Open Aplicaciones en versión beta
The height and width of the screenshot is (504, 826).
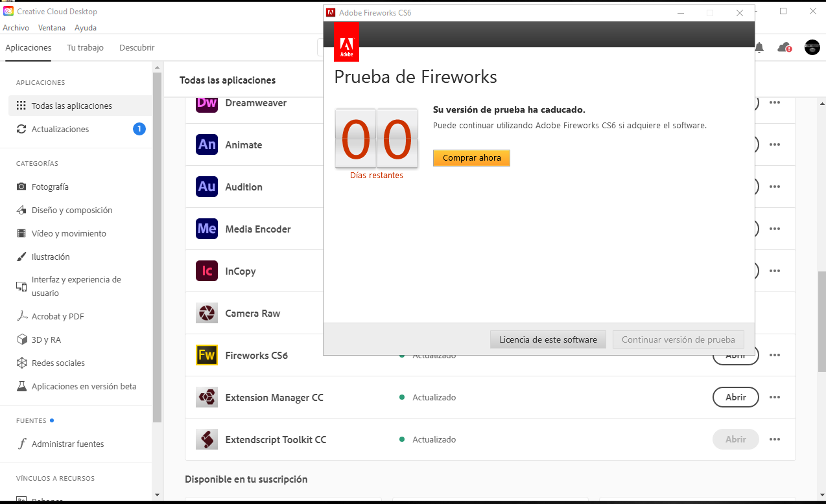point(76,386)
